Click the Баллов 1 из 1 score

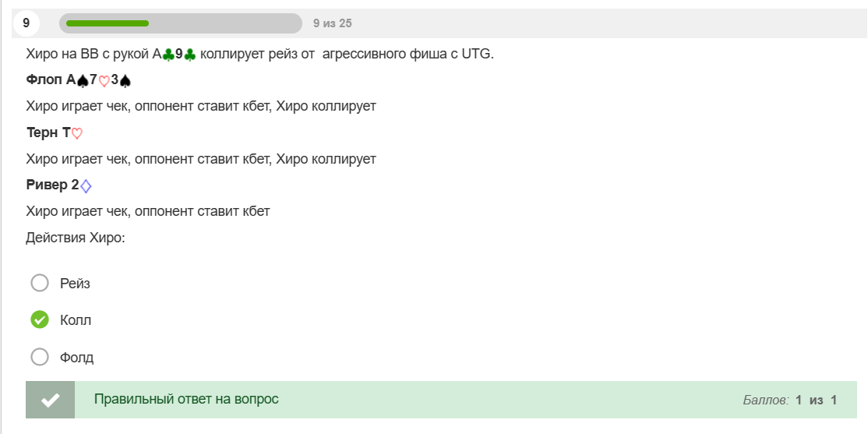click(x=790, y=400)
